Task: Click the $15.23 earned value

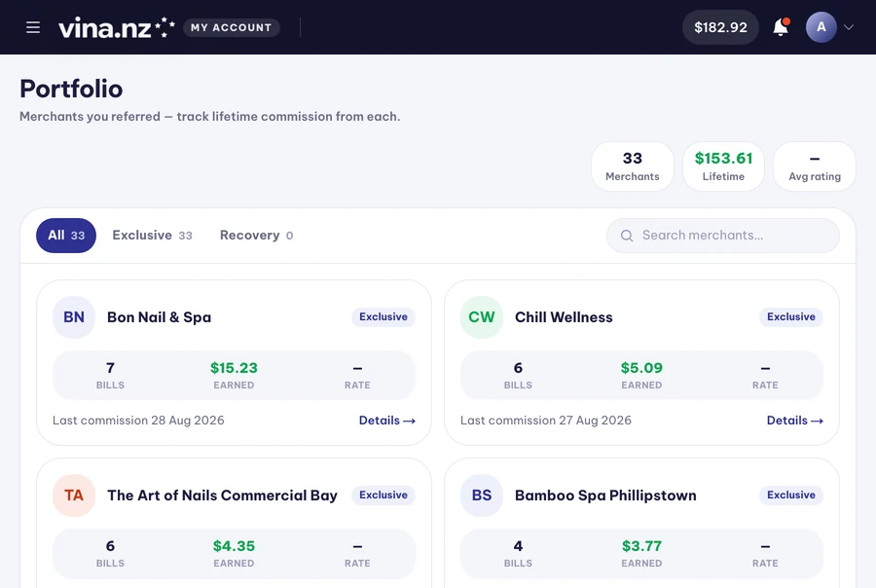Action: coord(234,368)
